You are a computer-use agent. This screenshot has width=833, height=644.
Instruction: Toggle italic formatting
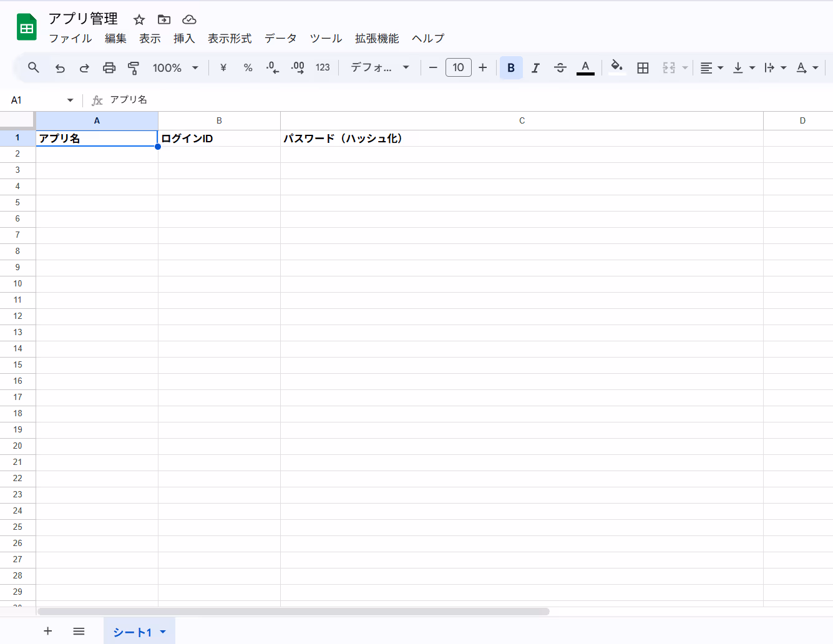coord(535,67)
